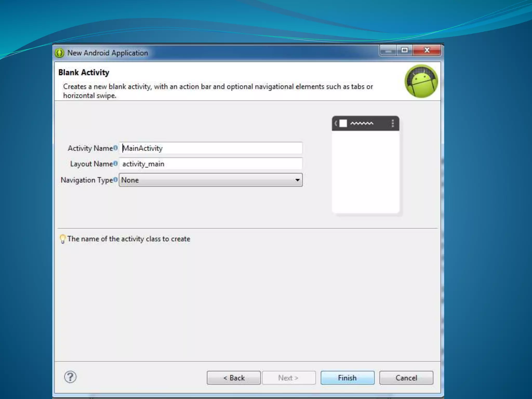Screen dimensions: 532x399
Task: Click Activity Name info icon
Action: point(116,148)
